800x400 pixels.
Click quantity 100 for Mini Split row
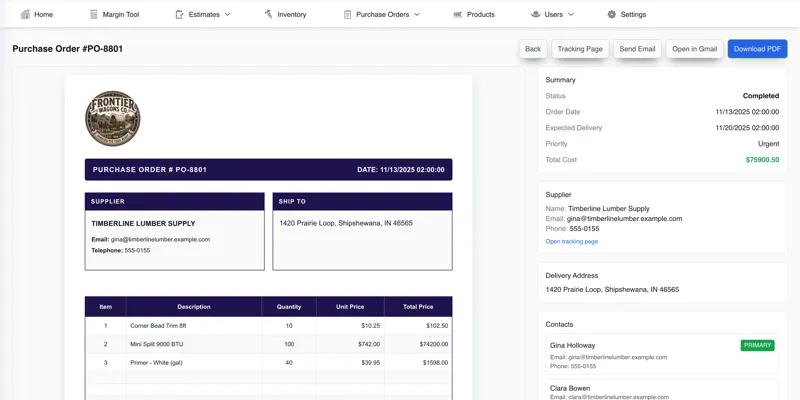point(289,344)
